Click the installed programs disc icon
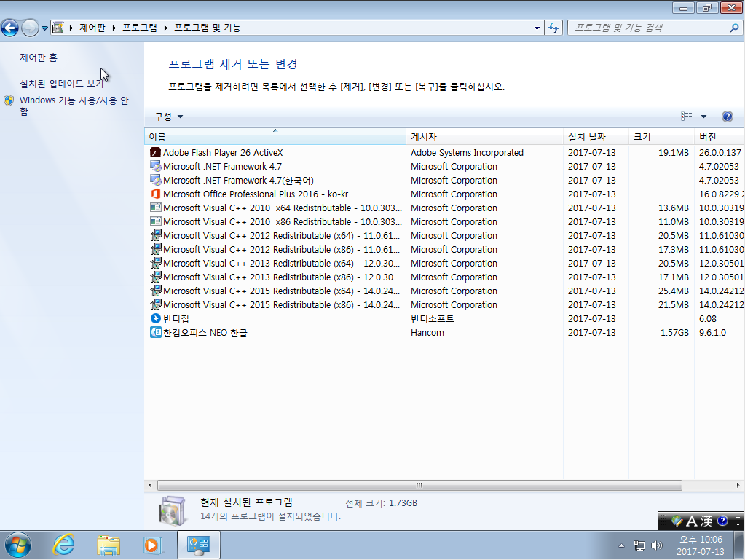This screenshot has height=560, width=745. coord(172,510)
